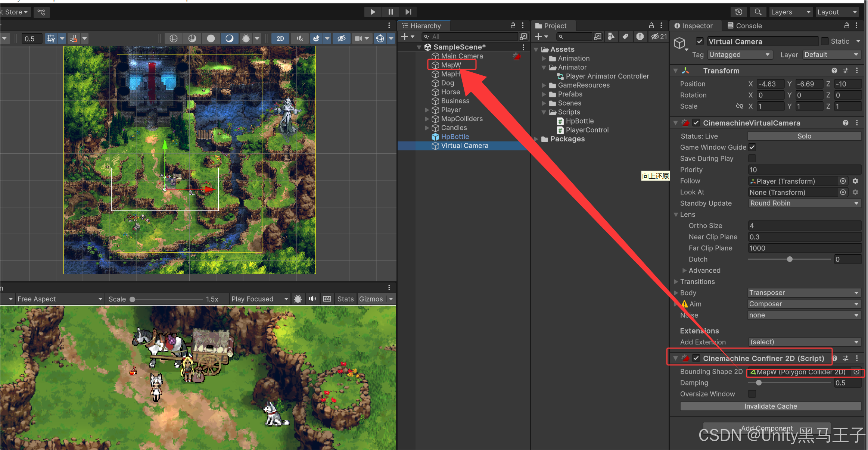Enable Oversize Window checkbox
This screenshot has height=450, width=868.
click(752, 394)
